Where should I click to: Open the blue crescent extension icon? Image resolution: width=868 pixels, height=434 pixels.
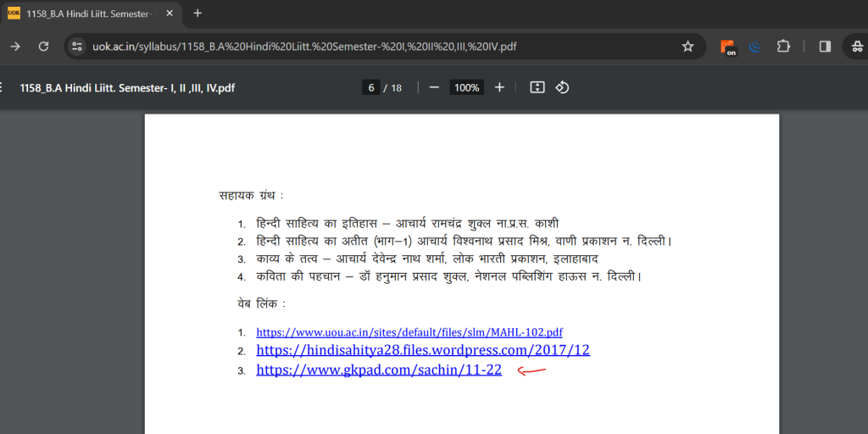coord(755,47)
